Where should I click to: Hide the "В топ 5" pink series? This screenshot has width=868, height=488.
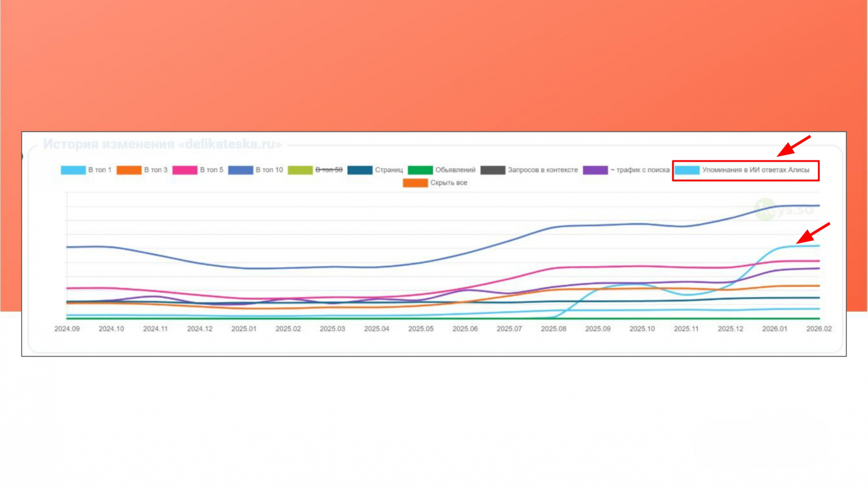(198, 170)
